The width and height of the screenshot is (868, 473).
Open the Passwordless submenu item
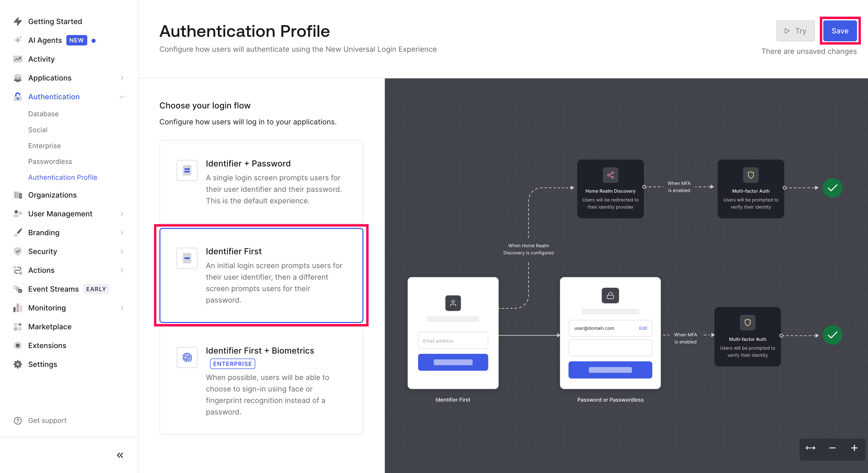pyautogui.click(x=50, y=161)
